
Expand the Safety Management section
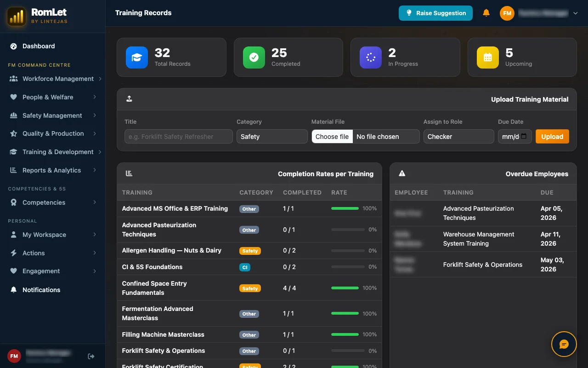(53, 115)
